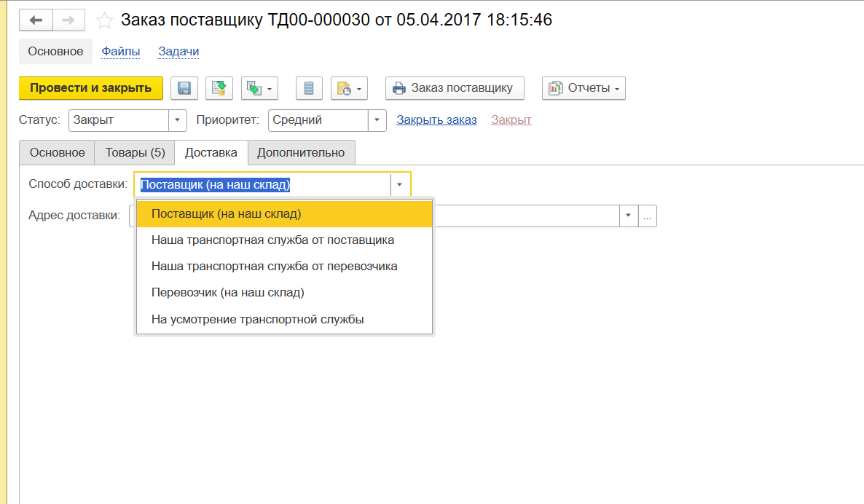Open the Дополнительно tab

[301, 153]
